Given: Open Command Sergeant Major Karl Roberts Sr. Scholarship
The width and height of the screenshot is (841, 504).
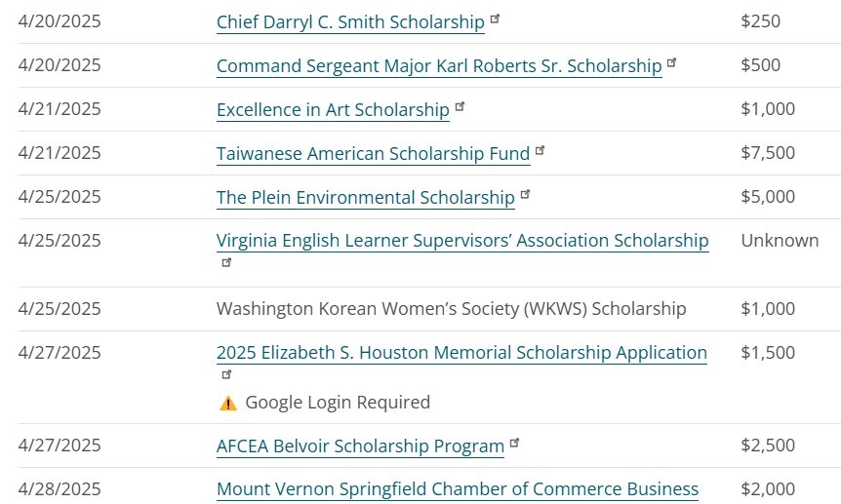Looking at the screenshot, I should [439, 66].
